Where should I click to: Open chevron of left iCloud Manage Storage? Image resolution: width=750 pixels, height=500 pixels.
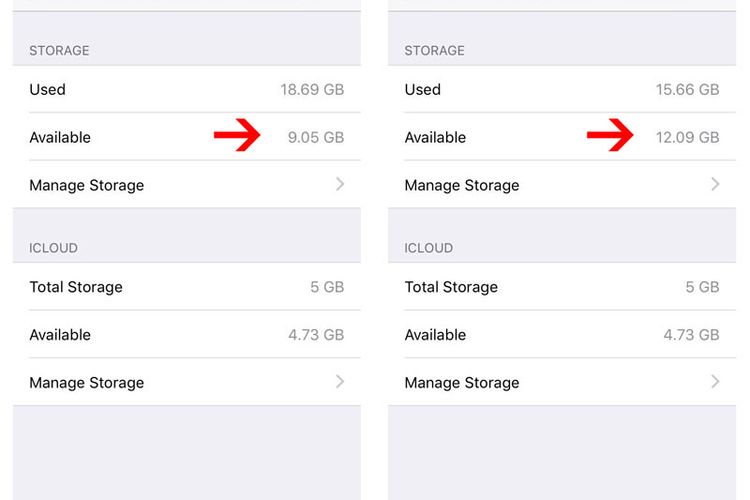[340, 382]
